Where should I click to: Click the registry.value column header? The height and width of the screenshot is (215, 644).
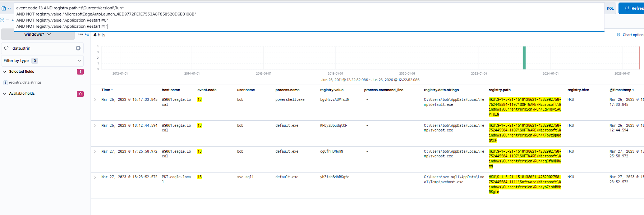tap(332, 90)
